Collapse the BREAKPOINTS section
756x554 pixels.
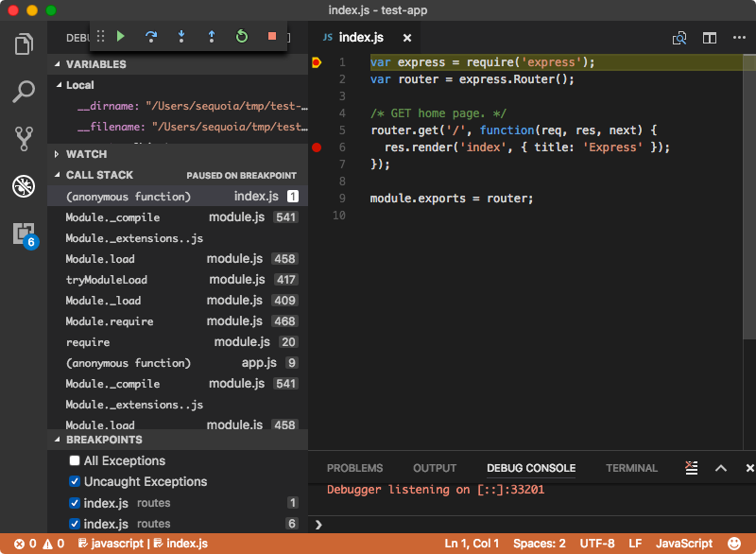coord(178,440)
